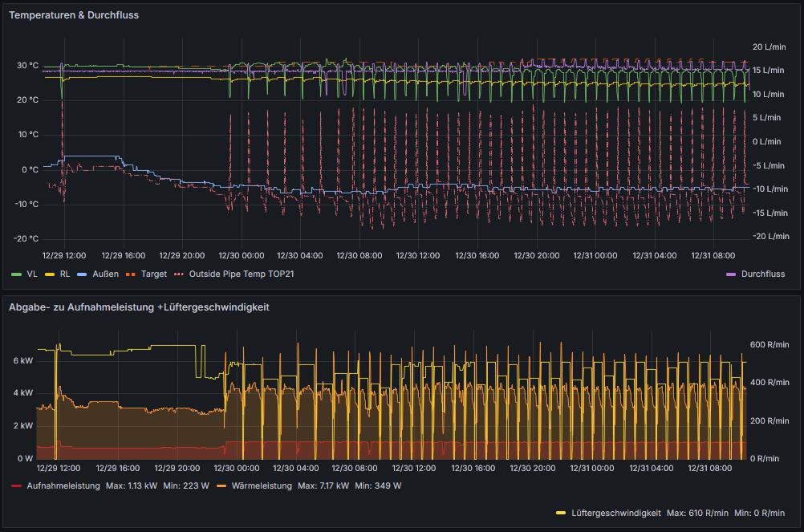Toggle the VL series legend label

click(x=32, y=274)
